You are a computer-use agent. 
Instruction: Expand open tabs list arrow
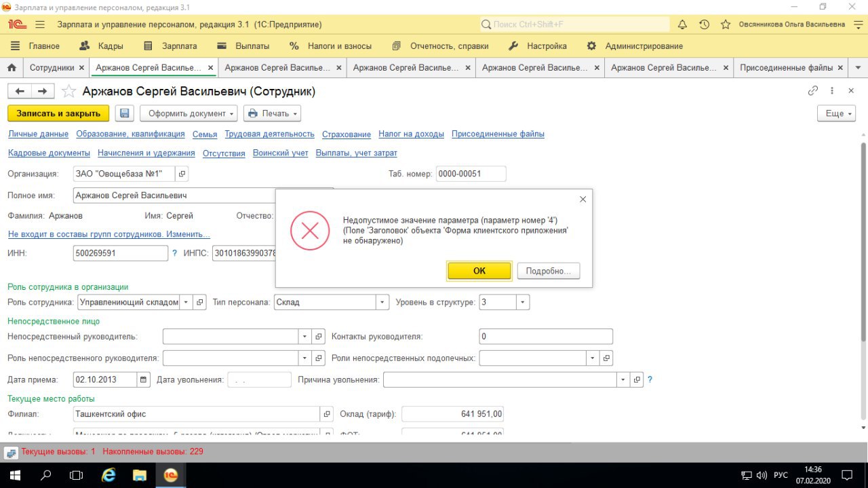[859, 68]
